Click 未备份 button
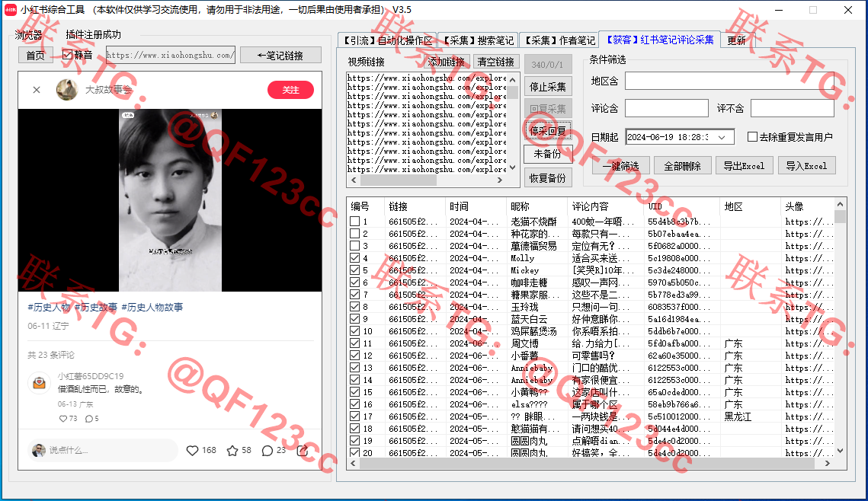Screen dimensions: 868x501 [547, 155]
